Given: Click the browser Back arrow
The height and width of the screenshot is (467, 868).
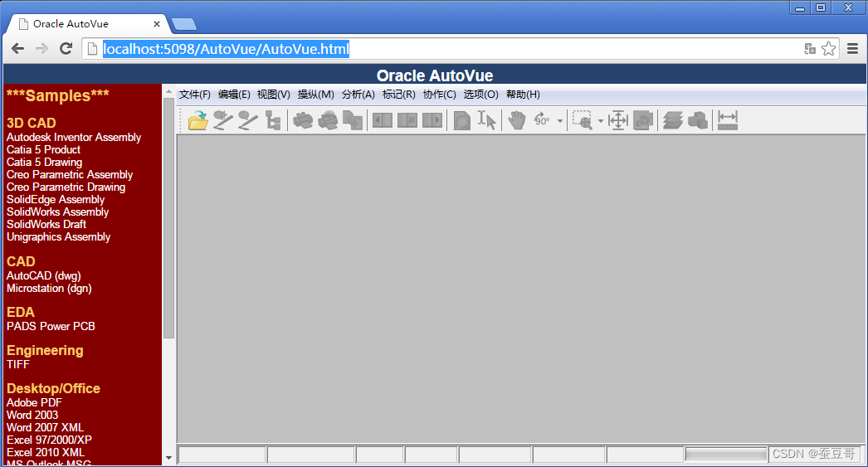Looking at the screenshot, I should [17, 49].
